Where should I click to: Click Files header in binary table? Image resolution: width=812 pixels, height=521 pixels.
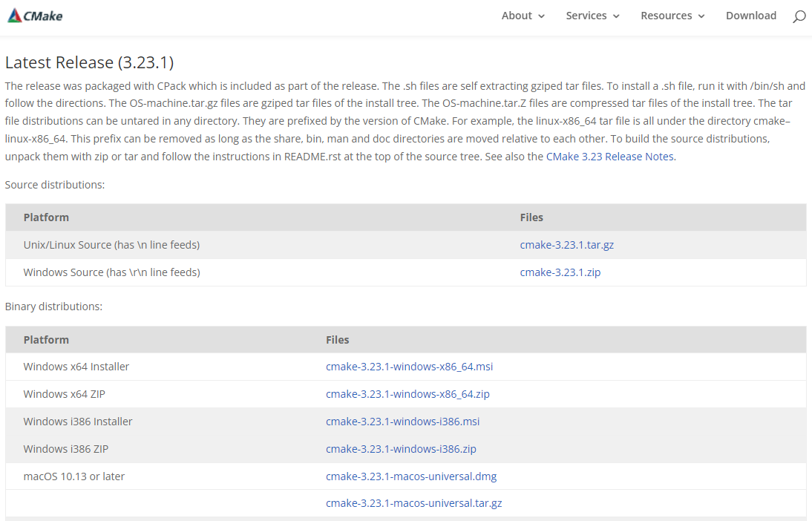(x=337, y=340)
